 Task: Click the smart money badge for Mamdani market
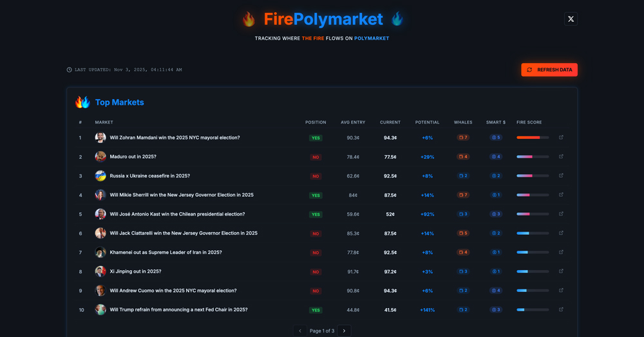[x=496, y=138]
